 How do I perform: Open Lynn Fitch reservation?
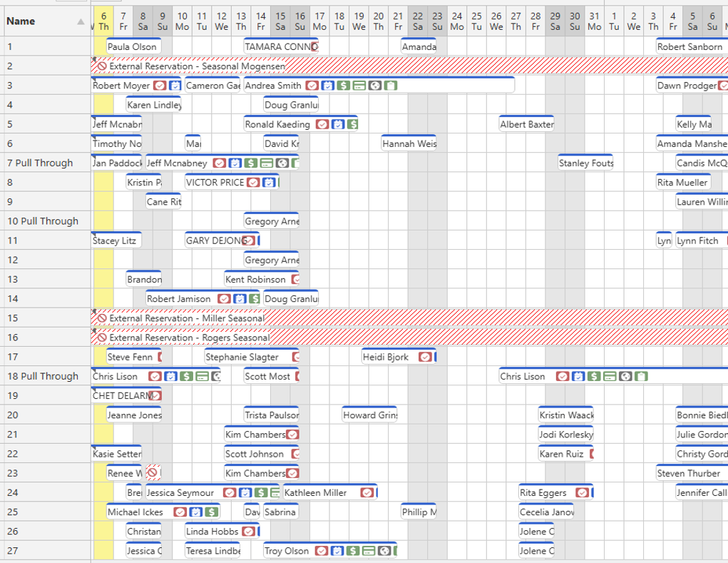[x=702, y=240]
